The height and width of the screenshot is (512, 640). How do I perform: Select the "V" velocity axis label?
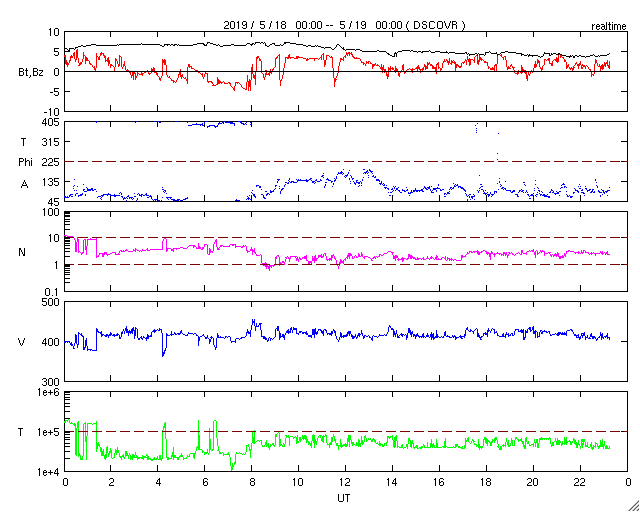(22, 342)
